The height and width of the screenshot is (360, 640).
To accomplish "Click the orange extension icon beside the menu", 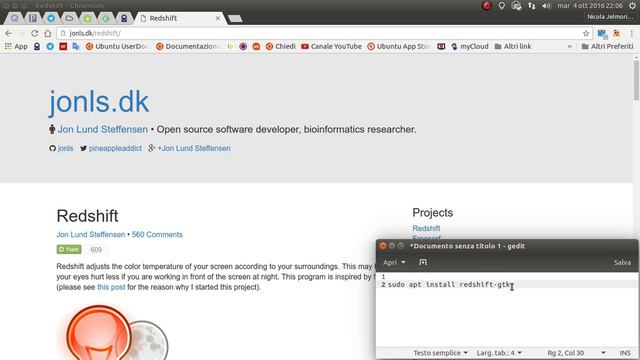I will [x=616, y=33].
